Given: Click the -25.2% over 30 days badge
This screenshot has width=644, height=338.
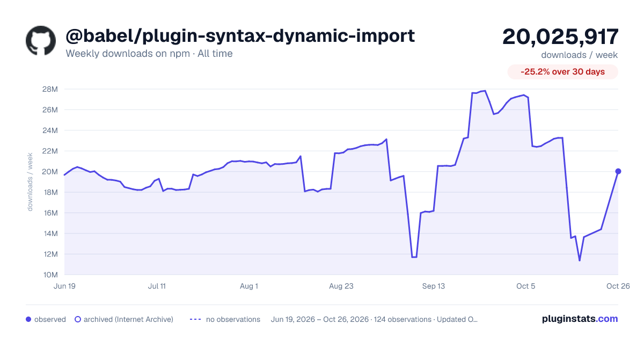Looking at the screenshot, I should pyautogui.click(x=563, y=71).
